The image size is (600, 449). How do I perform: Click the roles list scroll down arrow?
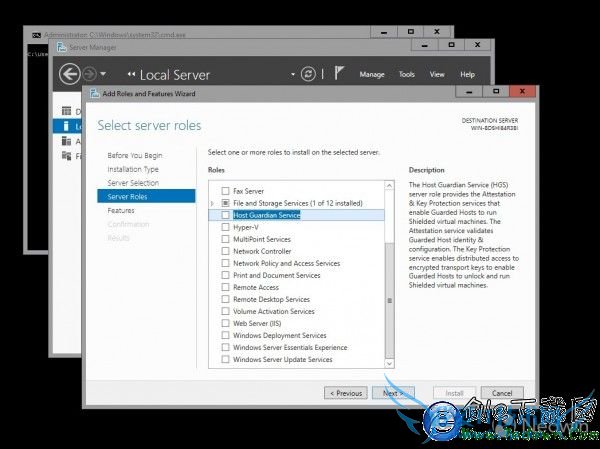coord(389,363)
